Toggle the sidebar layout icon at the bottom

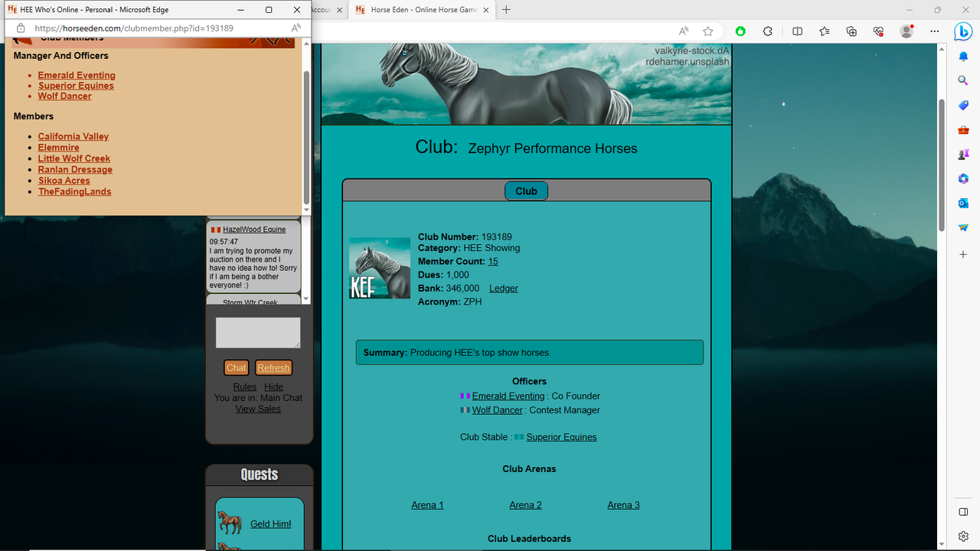click(x=963, y=511)
